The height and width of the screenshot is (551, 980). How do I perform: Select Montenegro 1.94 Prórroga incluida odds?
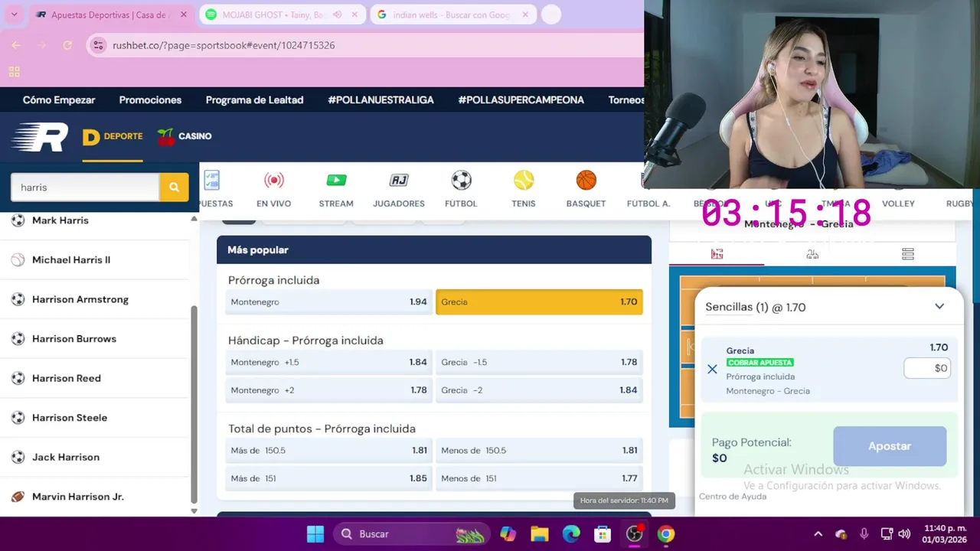click(x=329, y=302)
